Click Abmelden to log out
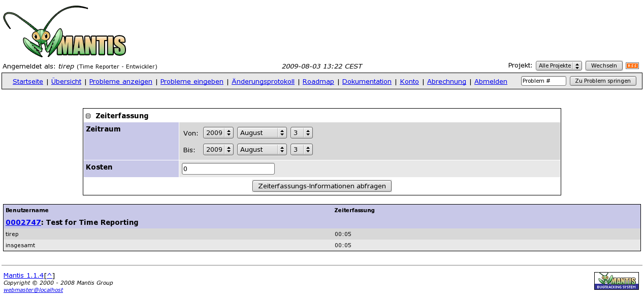The height and width of the screenshot is (301, 644). [x=490, y=82]
